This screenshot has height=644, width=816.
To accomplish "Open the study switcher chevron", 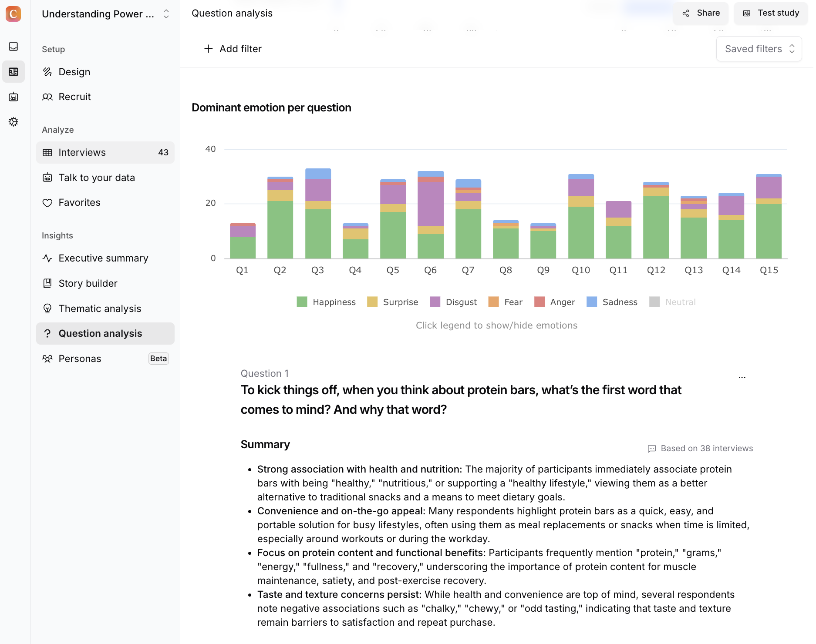I will pos(166,14).
